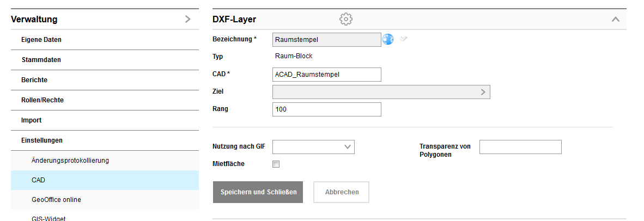Select Stammdaten menu item
This screenshot has height=221, width=644.
tap(41, 60)
